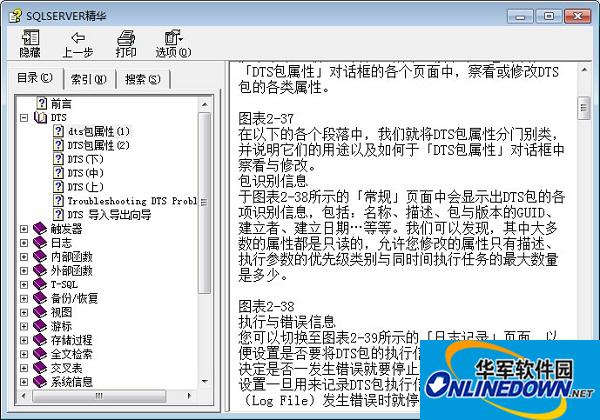Expand the 备份/恢复 node
Image resolution: width=600 pixels, height=420 pixels.
(24, 298)
